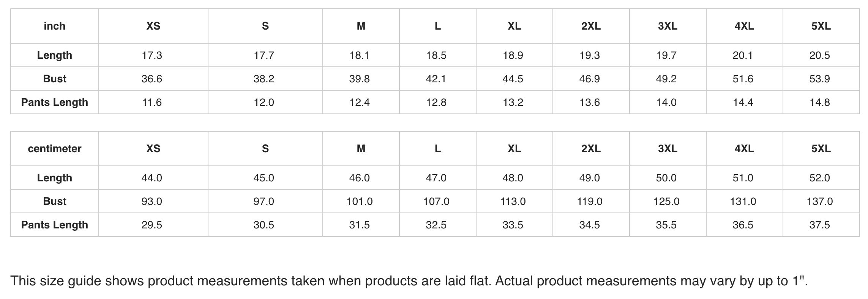Click the 36.6 bust value for XS
This screenshot has width=868, height=299.
tap(152, 79)
